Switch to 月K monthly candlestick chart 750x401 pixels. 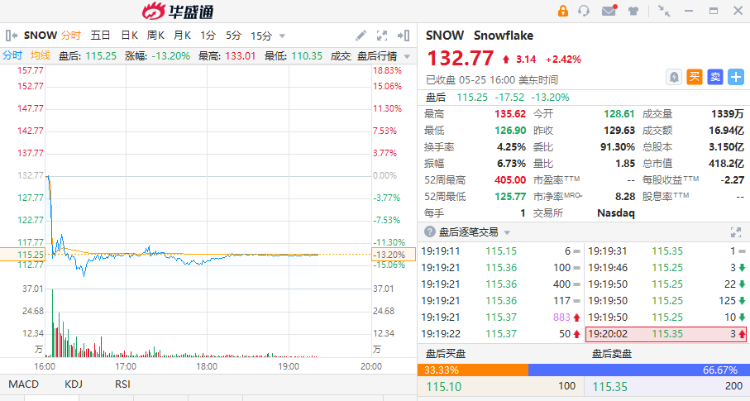tap(182, 35)
